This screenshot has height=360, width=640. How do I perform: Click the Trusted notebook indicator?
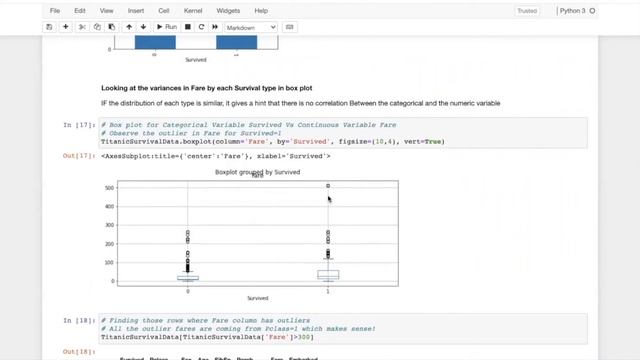point(527,11)
